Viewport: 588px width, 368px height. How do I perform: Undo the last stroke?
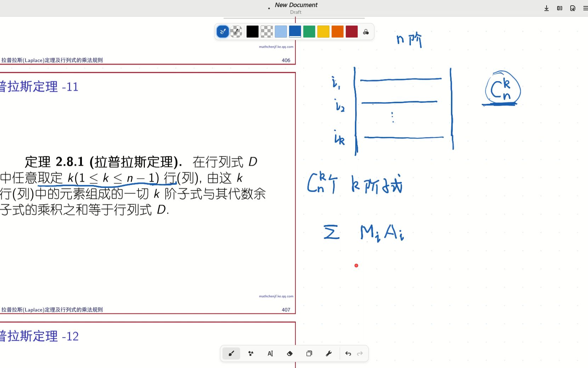pyautogui.click(x=348, y=353)
